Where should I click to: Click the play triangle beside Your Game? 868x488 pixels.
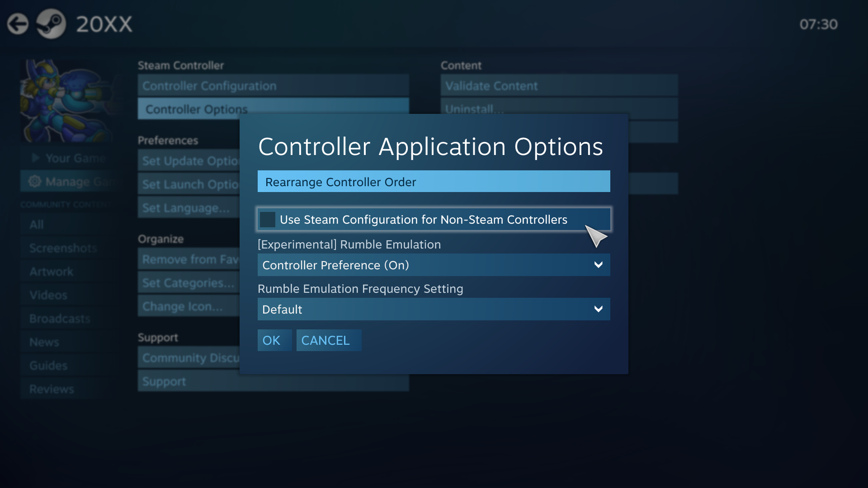click(x=36, y=158)
